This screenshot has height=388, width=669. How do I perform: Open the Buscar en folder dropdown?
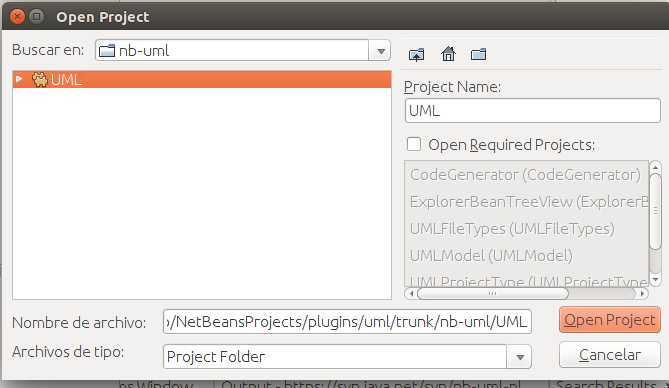(x=381, y=51)
